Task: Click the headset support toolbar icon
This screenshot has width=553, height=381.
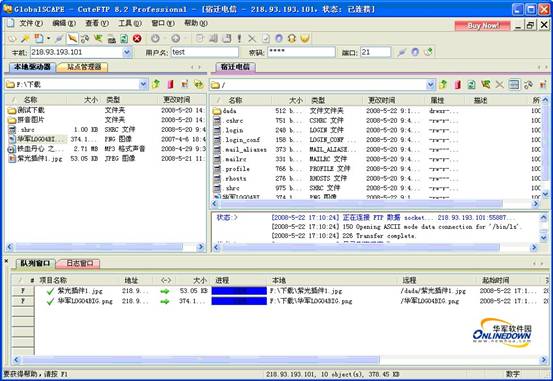Action: point(292,38)
